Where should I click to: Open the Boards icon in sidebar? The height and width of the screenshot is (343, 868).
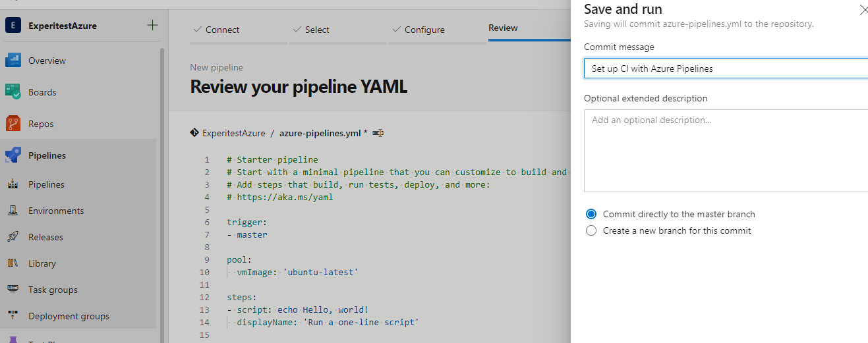[13, 92]
